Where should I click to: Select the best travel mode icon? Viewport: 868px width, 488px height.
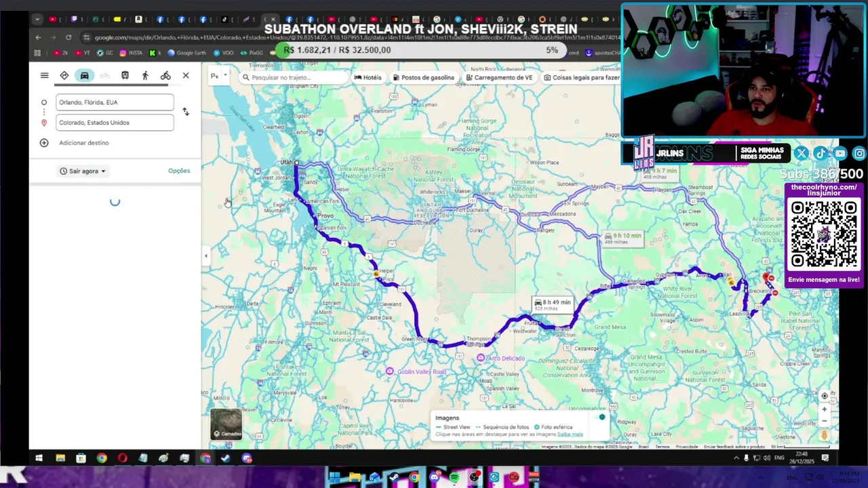64,75
